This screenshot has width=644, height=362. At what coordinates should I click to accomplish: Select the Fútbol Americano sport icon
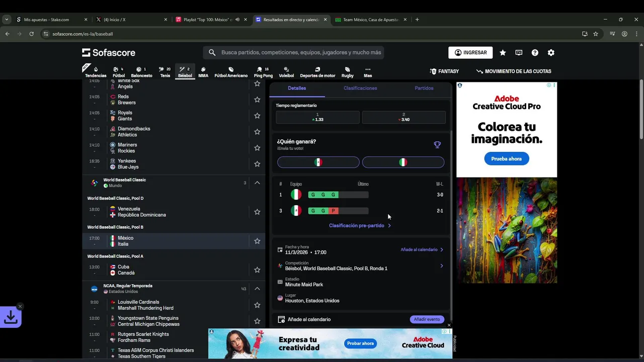231,72
